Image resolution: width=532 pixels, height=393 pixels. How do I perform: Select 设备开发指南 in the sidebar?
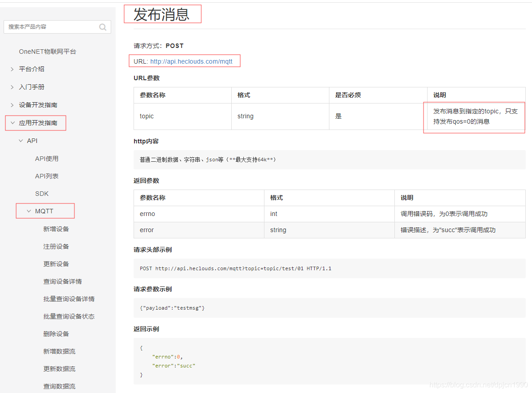[x=38, y=105]
